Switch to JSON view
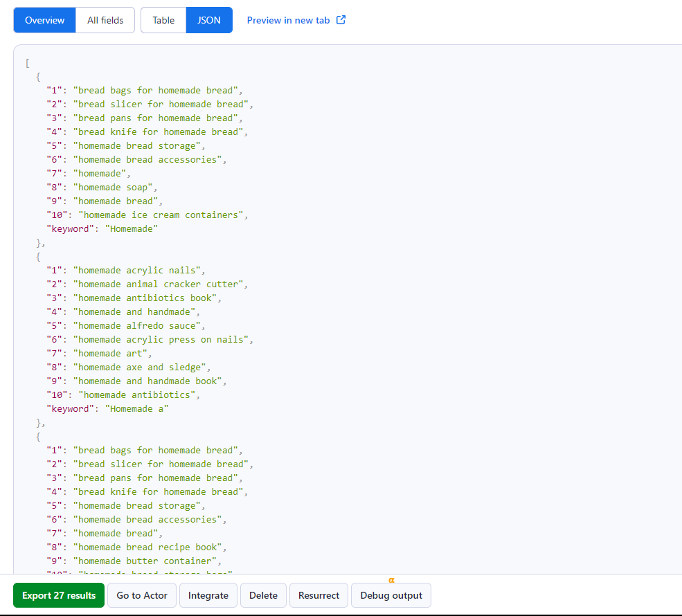Screen dimensions: 682x616 [x=209, y=20]
